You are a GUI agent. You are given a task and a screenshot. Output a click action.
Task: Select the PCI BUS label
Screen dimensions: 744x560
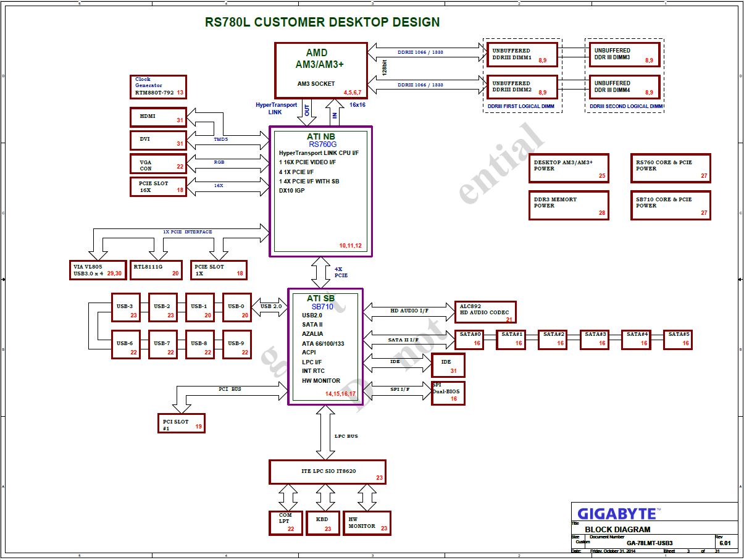[x=230, y=390]
